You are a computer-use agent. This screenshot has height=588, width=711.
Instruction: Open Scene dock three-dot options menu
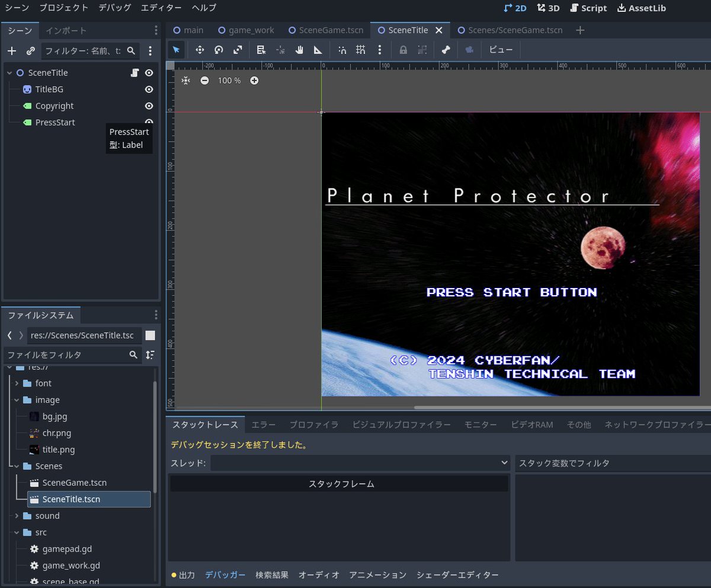click(x=156, y=30)
